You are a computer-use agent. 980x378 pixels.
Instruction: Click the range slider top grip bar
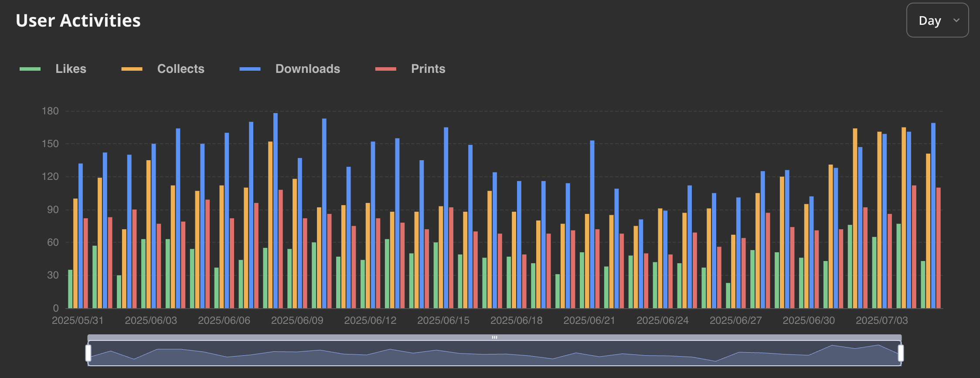(x=494, y=337)
